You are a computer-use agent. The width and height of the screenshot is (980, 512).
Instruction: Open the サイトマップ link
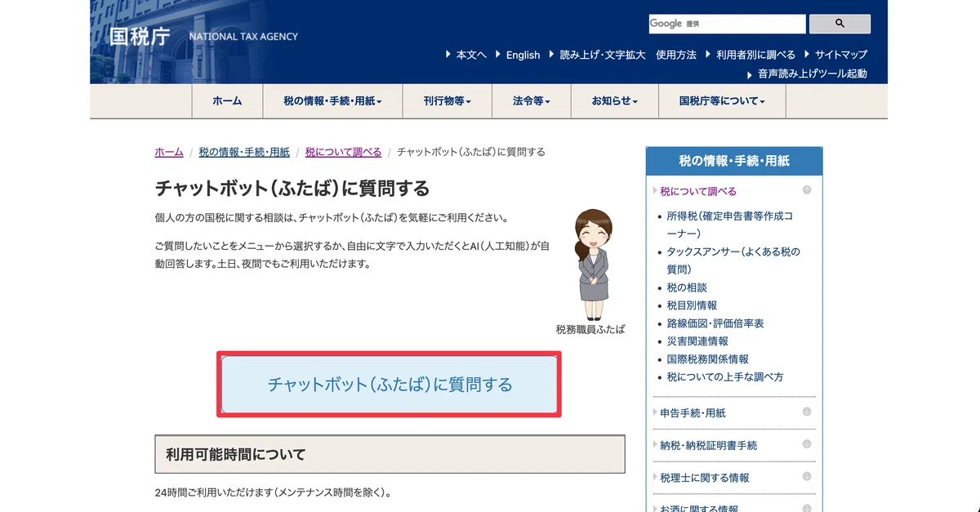[x=840, y=55]
